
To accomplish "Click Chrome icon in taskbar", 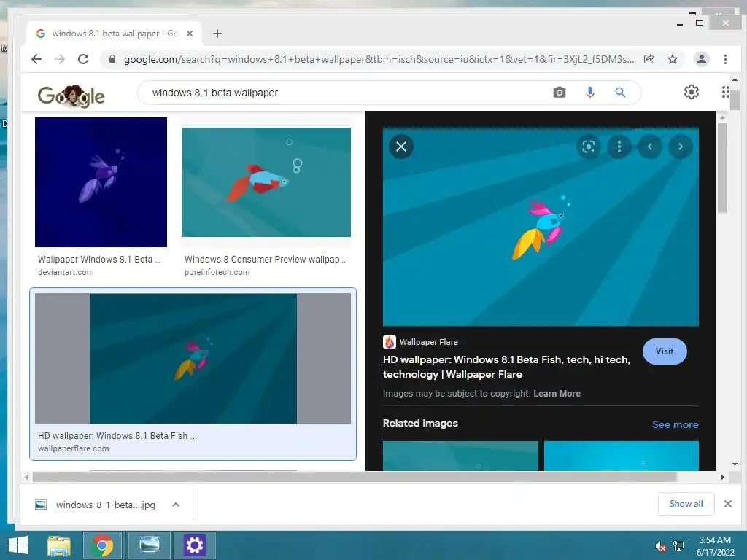I will pos(103,545).
